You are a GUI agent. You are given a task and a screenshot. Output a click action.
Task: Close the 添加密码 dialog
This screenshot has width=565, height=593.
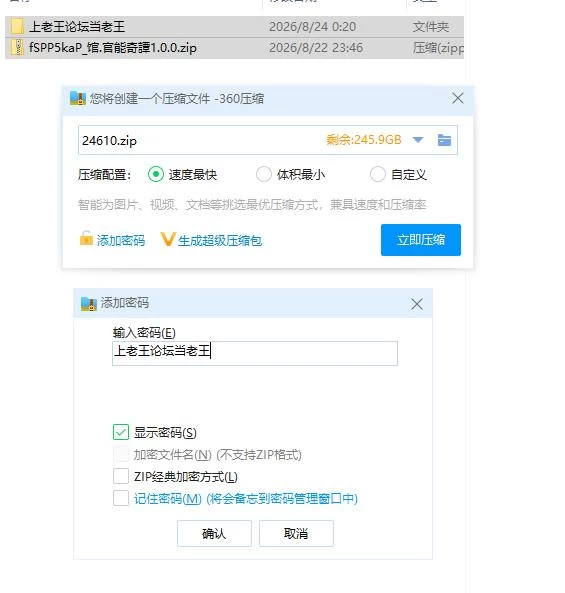417,304
